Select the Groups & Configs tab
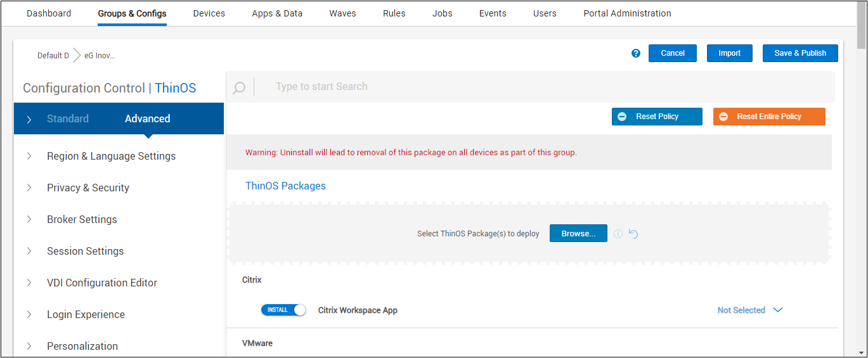The image size is (868, 358). pos(132,13)
